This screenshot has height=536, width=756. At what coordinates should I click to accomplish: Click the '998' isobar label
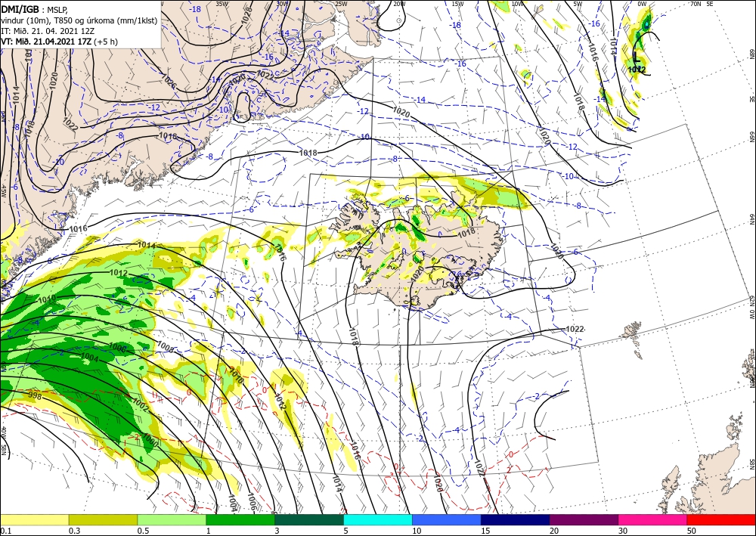35,395
